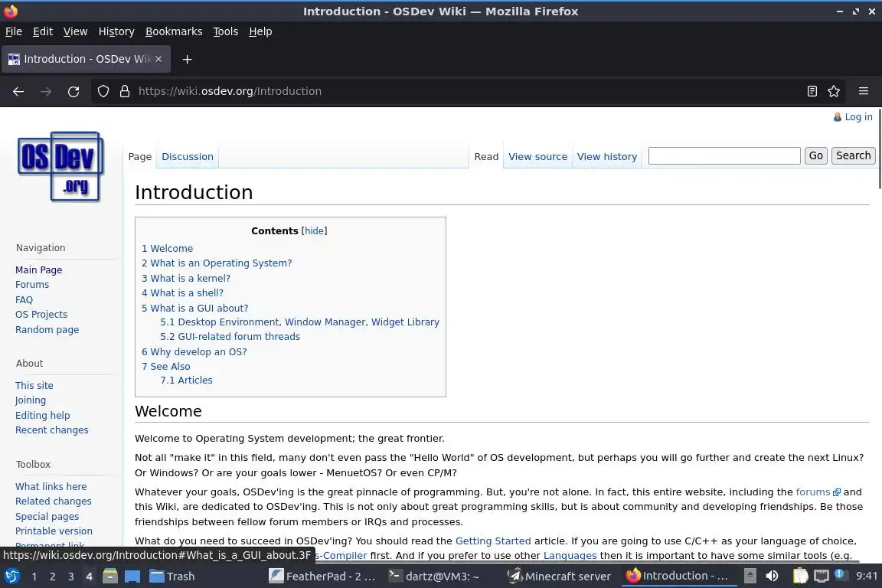The width and height of the screenshot is (882, 588).
Task: Open Trash from the taskbar
Action: (x=172, y=577)
